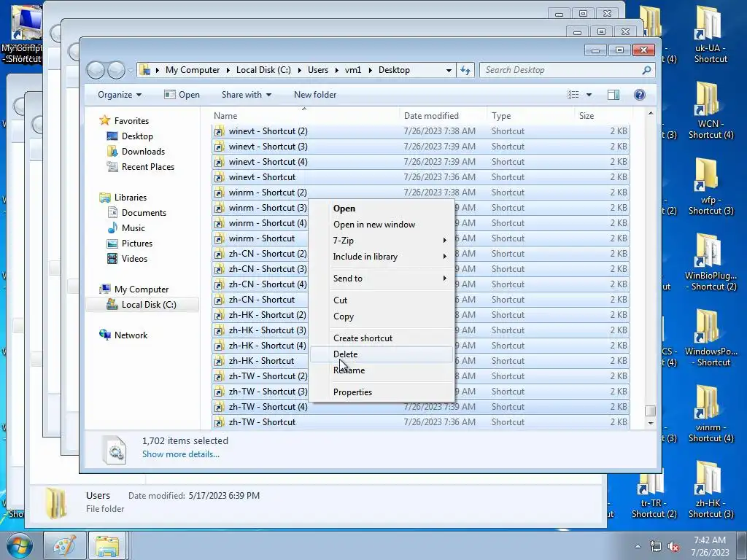
Task: Expand the arrow after My Computer breadcrumb
Action: pyautogui.click(x=228, y=71)
